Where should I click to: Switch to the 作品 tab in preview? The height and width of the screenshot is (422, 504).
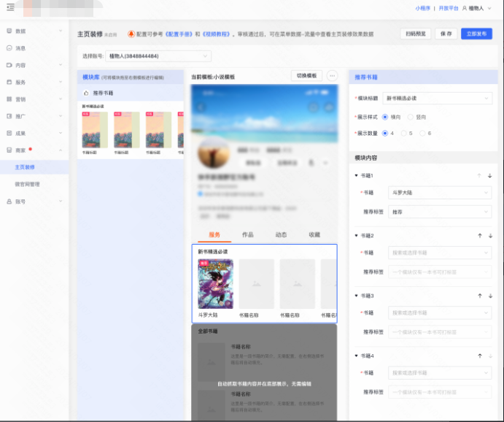pos(248,234)
